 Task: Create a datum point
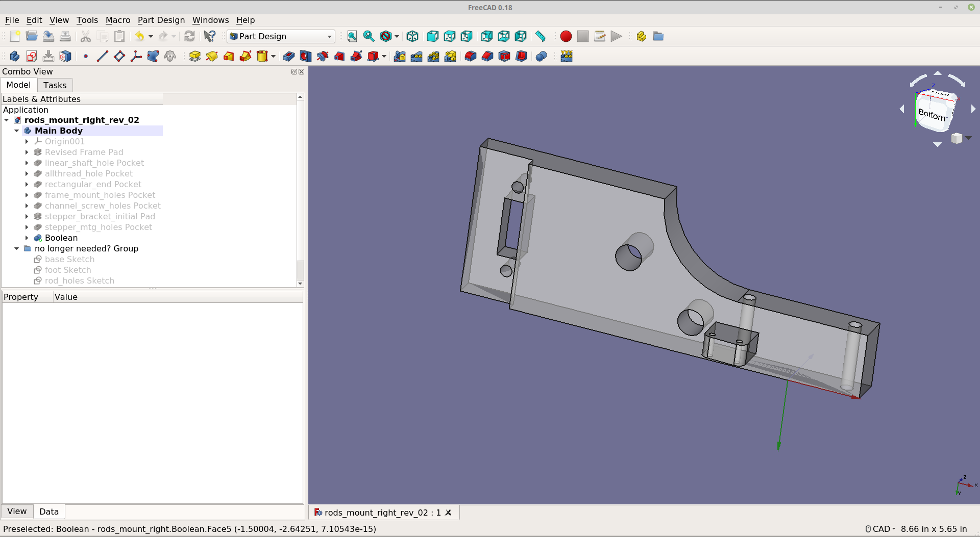(x=86, y=56)
